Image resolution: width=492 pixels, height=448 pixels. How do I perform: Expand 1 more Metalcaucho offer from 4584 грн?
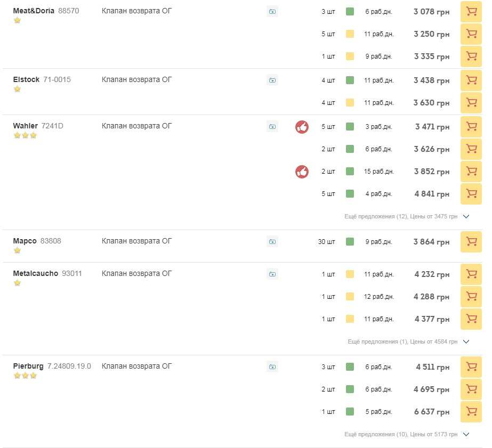408,341
